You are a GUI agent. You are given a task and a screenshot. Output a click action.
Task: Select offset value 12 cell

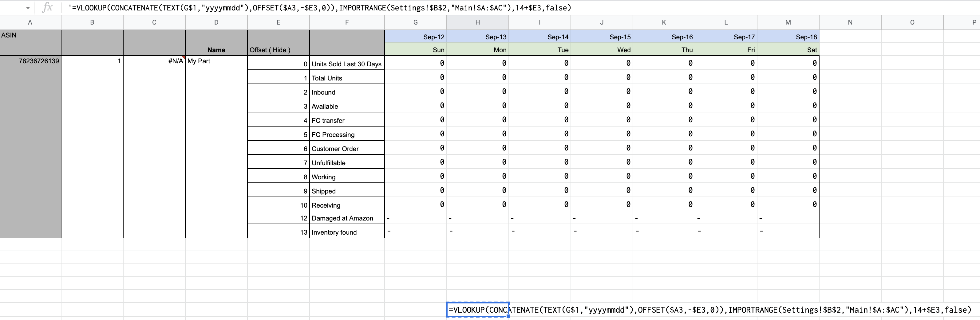pyautogui.click(x=279, y=218)
